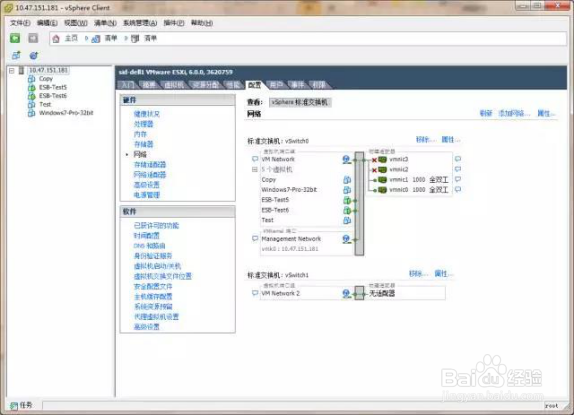Open 电源管理 in hardware list

point(147,195)
